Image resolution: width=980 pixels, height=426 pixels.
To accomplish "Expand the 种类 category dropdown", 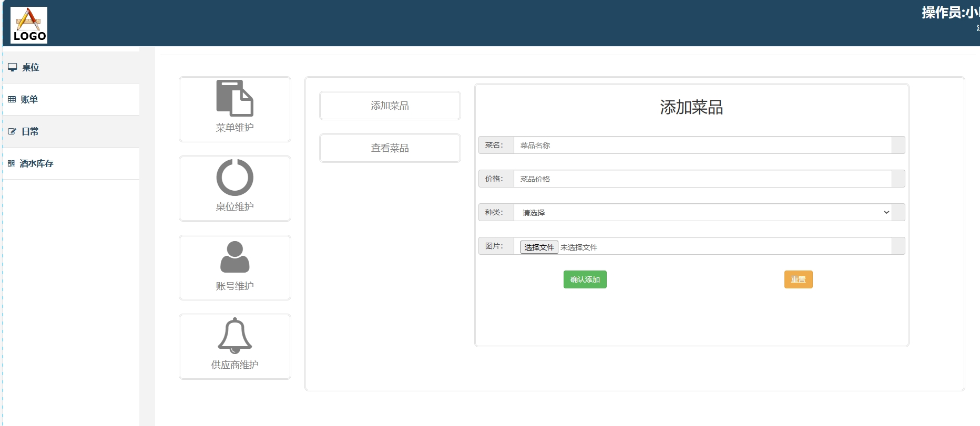I will coord(702,212).
